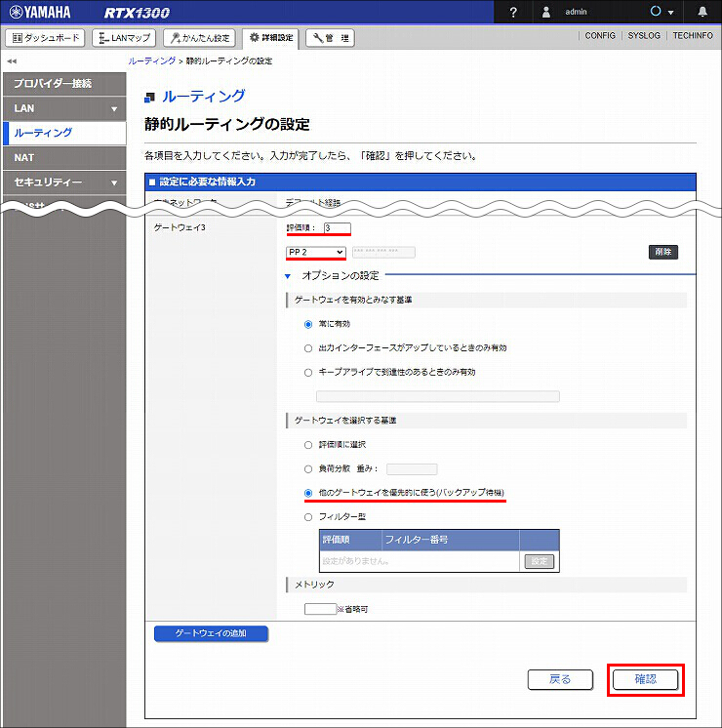Open the かんたん設定 tab
Image resolution: width=722 pixels, height=728 pixels.
[199, 38]
